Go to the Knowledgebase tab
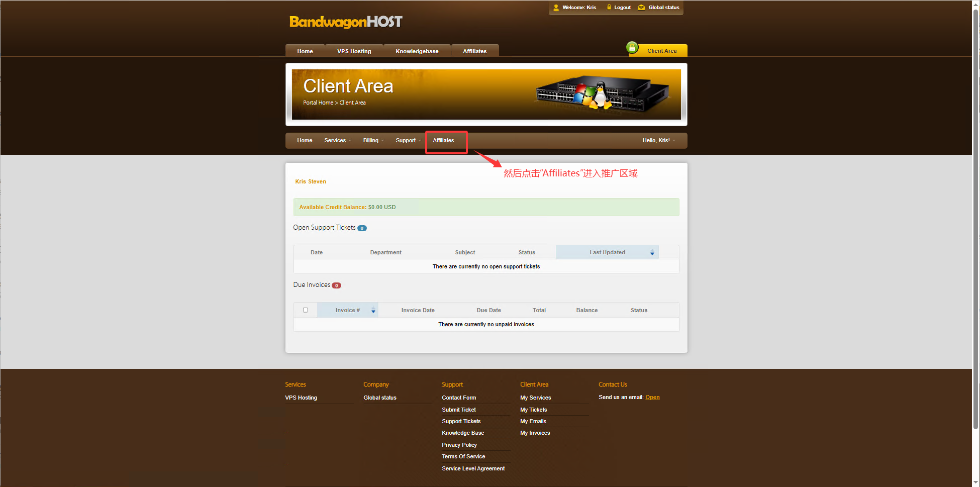Image resolution: width=980 pixels, height=487 pixels. coord(417,51)
